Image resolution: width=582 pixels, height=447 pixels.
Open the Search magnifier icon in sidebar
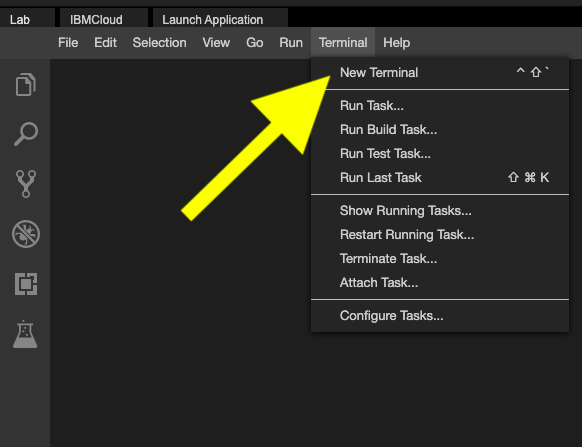(x=26, y=134)
